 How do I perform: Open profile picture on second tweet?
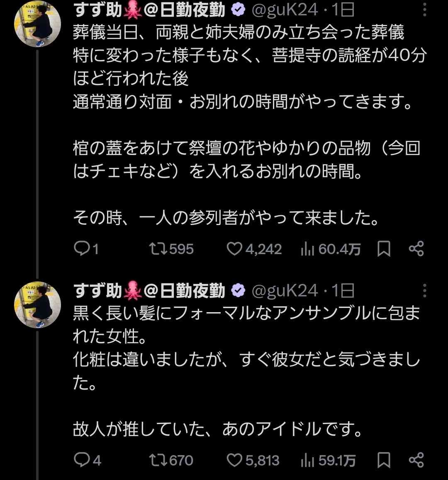(x=38, y=306)
